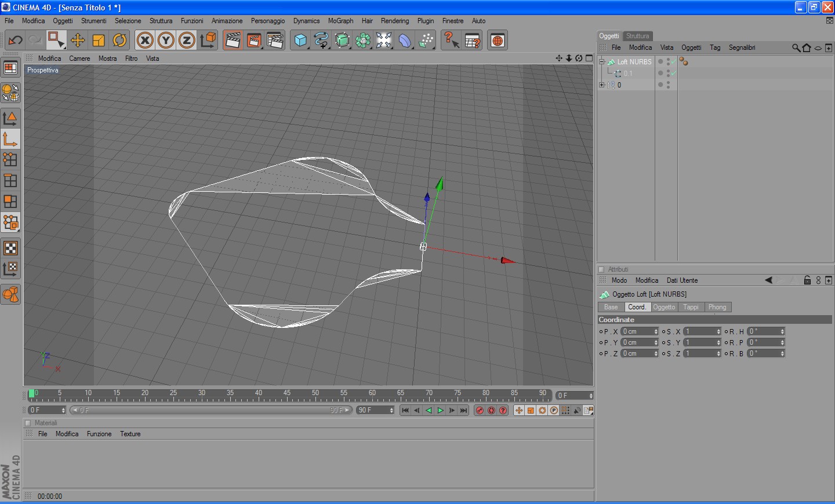Switch to Model mode in left toolbar

click(10, 118)
